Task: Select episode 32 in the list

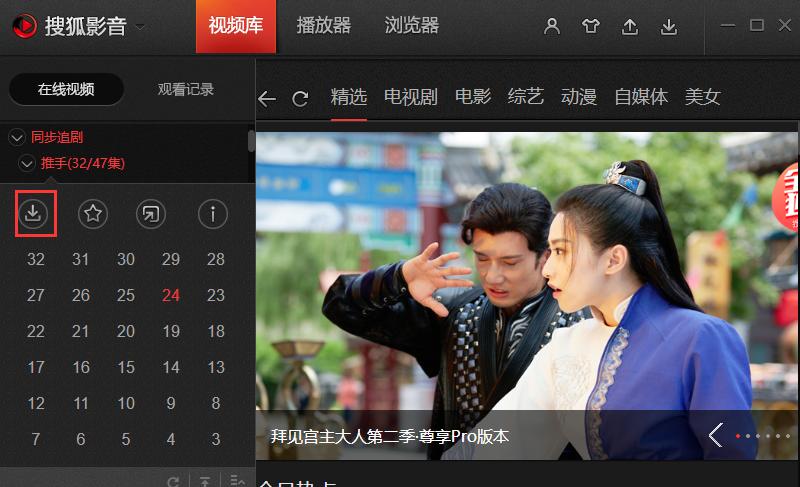Action: click(36, 259)
